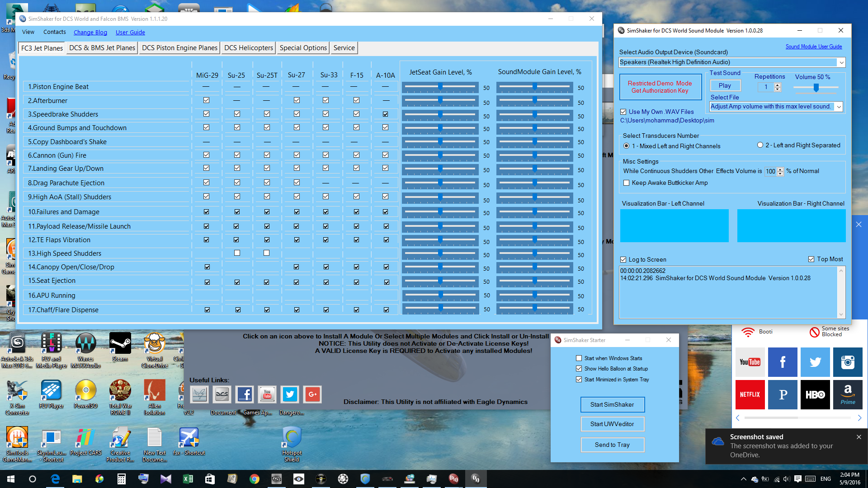
Task: Select 2 - Left and Right Separated radio
Action: (760, 145)
